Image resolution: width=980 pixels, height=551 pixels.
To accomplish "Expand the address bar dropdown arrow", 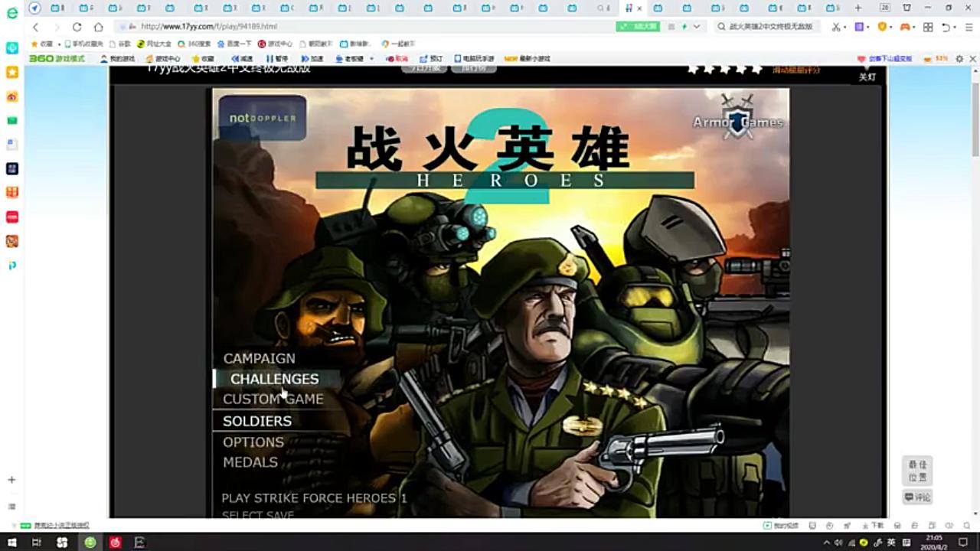I will point(696,27).
